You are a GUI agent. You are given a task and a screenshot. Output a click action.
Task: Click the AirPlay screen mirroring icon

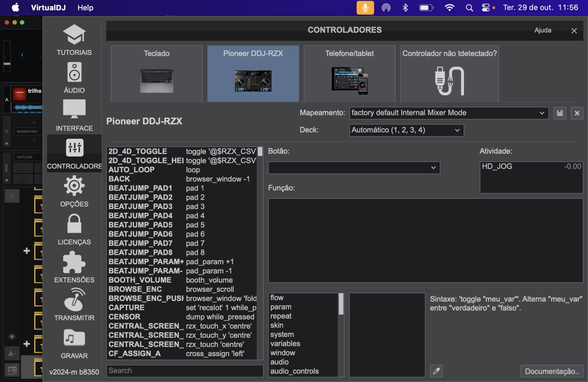[386, 8]
